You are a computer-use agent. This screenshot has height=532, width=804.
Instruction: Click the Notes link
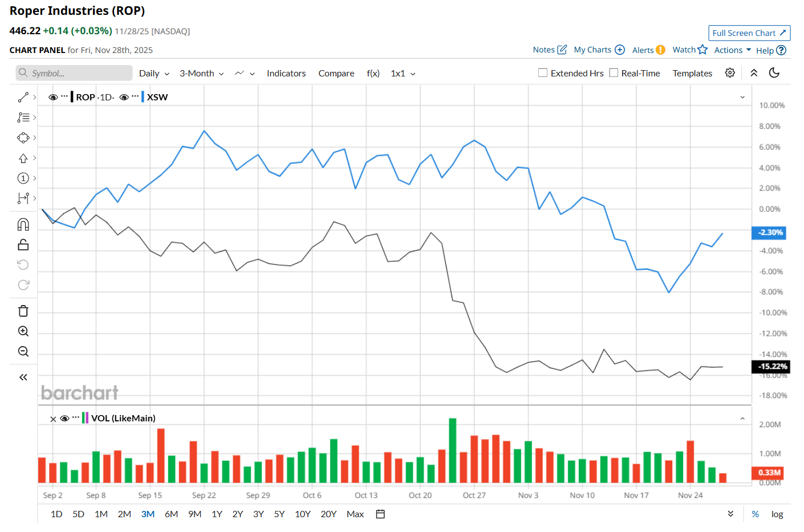544,50
